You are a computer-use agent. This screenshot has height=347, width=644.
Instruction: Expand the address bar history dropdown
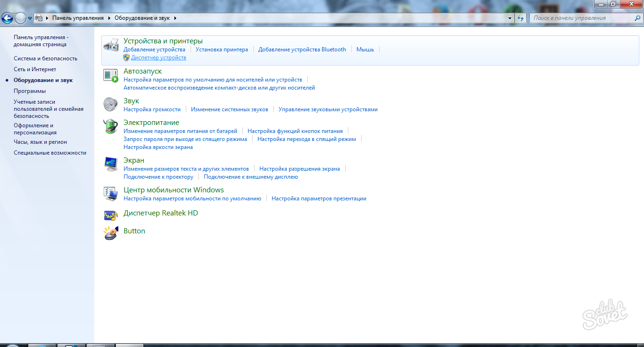click(510, 18)
